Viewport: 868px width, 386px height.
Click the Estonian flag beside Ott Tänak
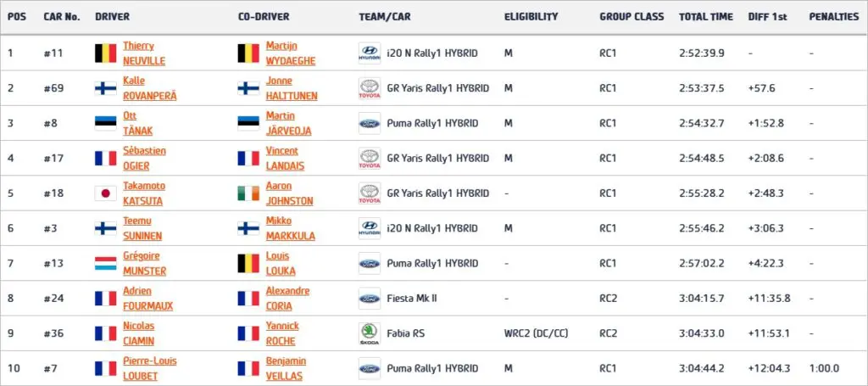(106, 123)
